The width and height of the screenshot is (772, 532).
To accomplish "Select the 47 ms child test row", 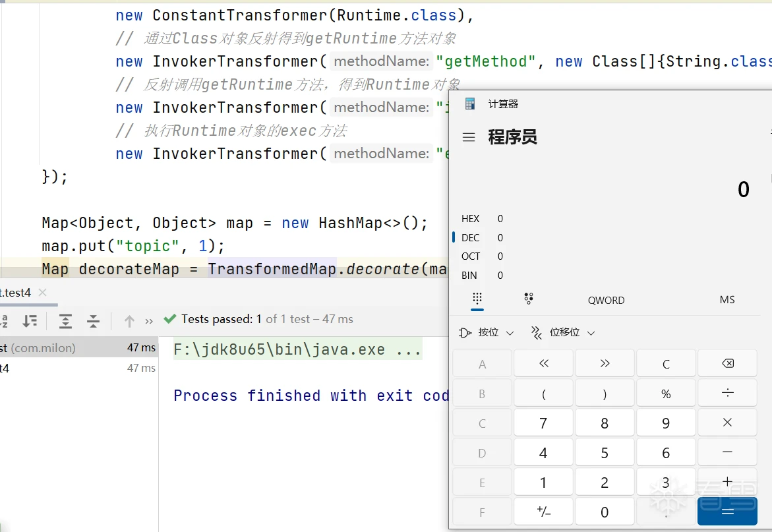I will pyautogui.click(x=78, y=368).
